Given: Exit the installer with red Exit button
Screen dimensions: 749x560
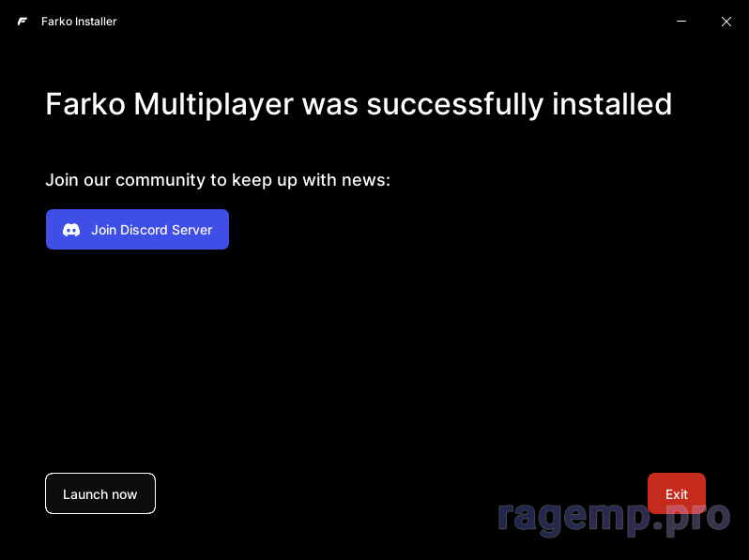Looking at the screenshot, I should [x=677, y=493].
